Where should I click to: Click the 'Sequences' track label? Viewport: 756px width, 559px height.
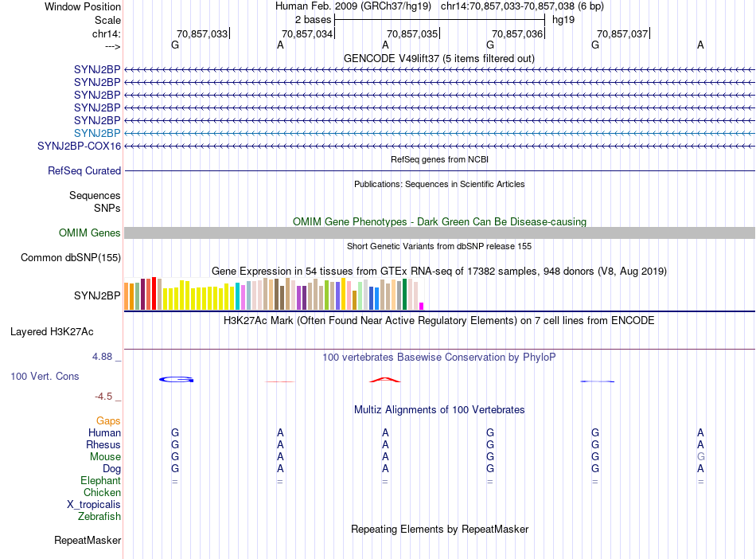[95, 195]
